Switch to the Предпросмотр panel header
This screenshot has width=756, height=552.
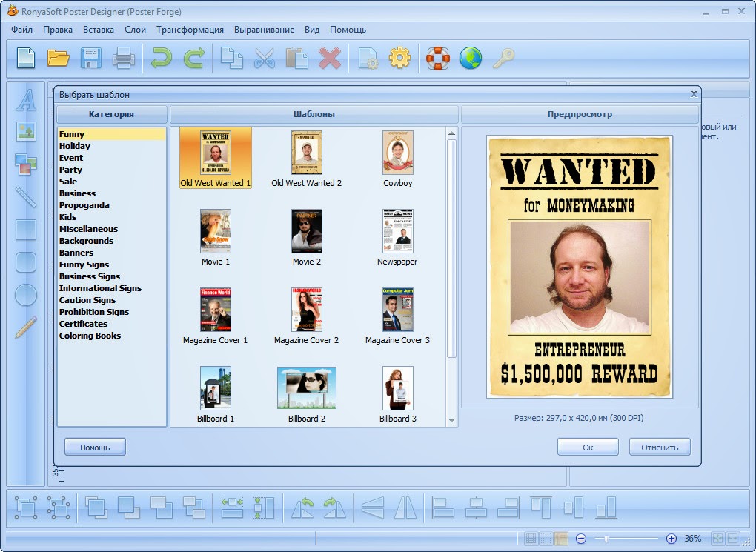click(579, 114)
